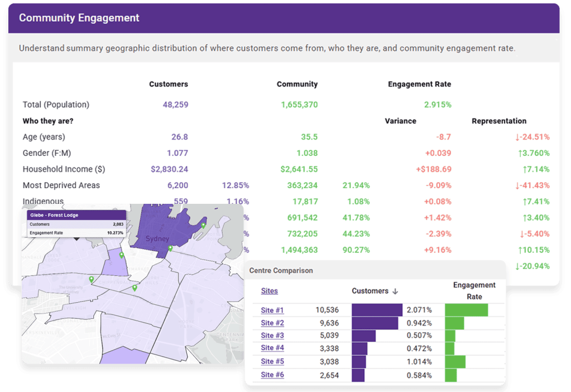
Task: Click the Total (Population) customers value 48,259
Action: [175, 104]
